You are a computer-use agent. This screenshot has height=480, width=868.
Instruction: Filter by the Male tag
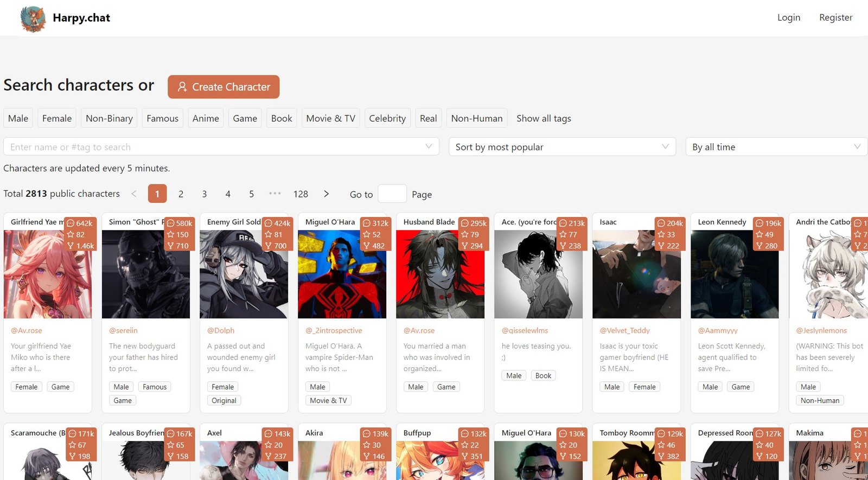coord(18,118)
